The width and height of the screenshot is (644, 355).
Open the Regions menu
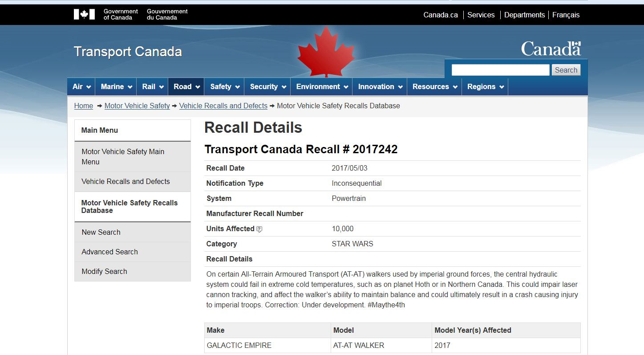click(485, 86)
